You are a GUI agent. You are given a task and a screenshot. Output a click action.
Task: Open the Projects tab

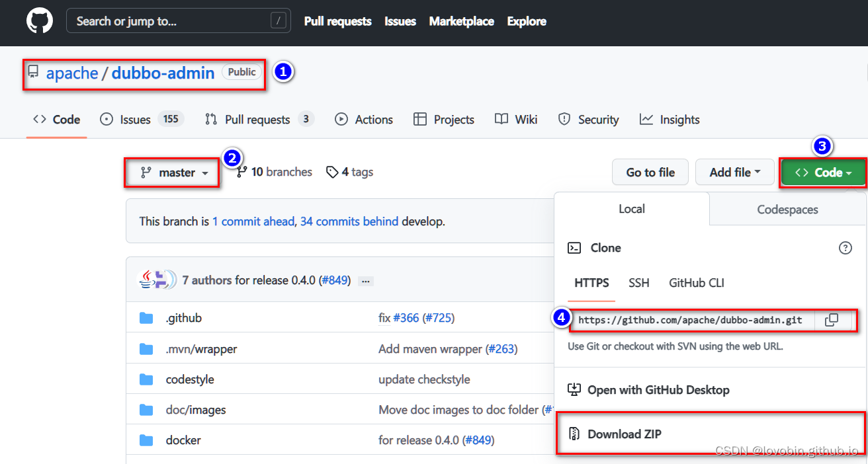[x=444, y=120]
